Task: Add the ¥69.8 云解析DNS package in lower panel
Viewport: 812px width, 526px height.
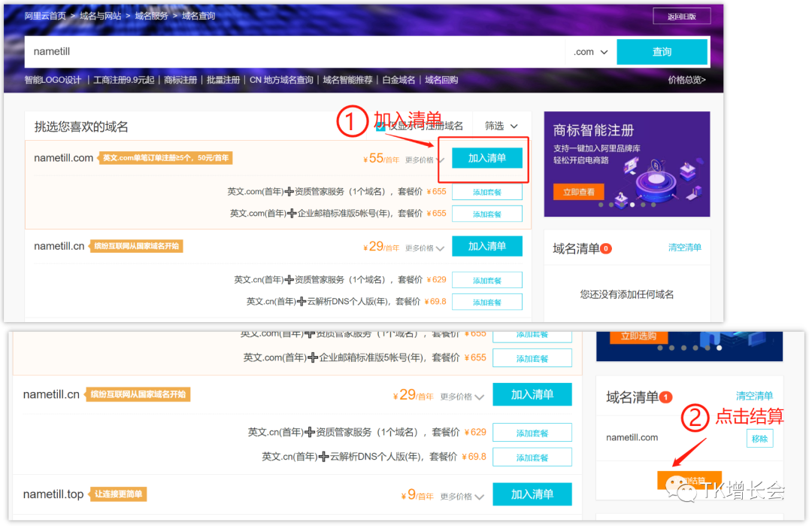Action: [x=532, y=457]
